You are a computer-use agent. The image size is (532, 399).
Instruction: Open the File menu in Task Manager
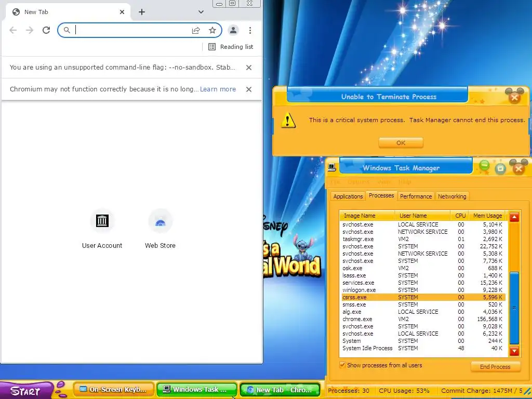pos(335,182)
